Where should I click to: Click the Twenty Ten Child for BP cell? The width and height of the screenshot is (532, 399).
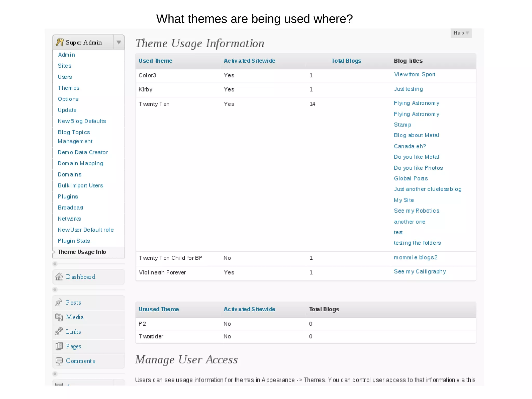click(x=170, y=258)
